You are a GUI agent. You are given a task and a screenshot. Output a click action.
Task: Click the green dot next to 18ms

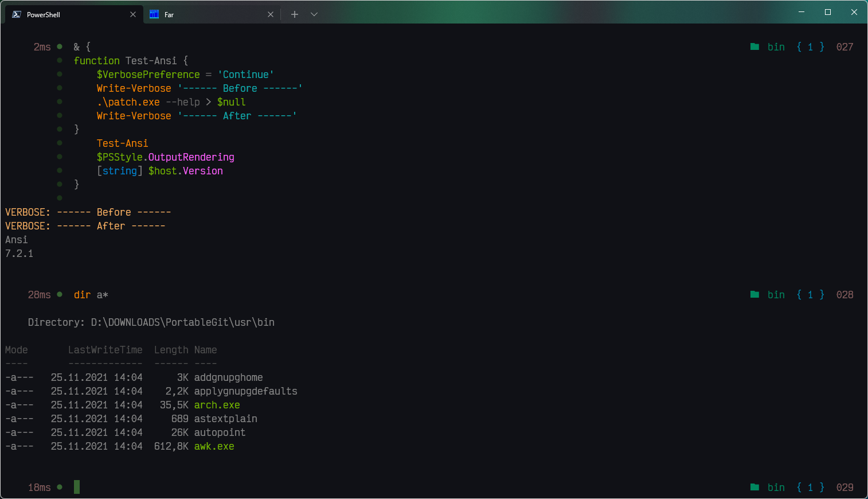60,487
